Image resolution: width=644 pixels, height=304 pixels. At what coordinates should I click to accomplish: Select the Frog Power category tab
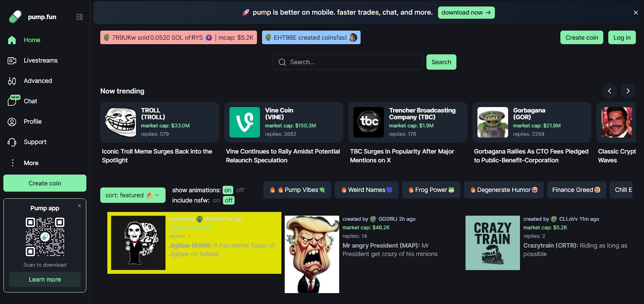pos(431,190)
